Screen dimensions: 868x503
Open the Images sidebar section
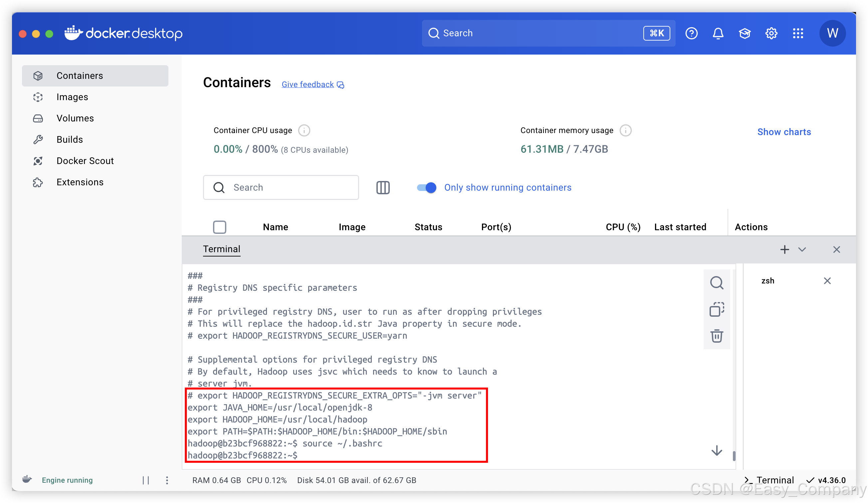(95, 97)
